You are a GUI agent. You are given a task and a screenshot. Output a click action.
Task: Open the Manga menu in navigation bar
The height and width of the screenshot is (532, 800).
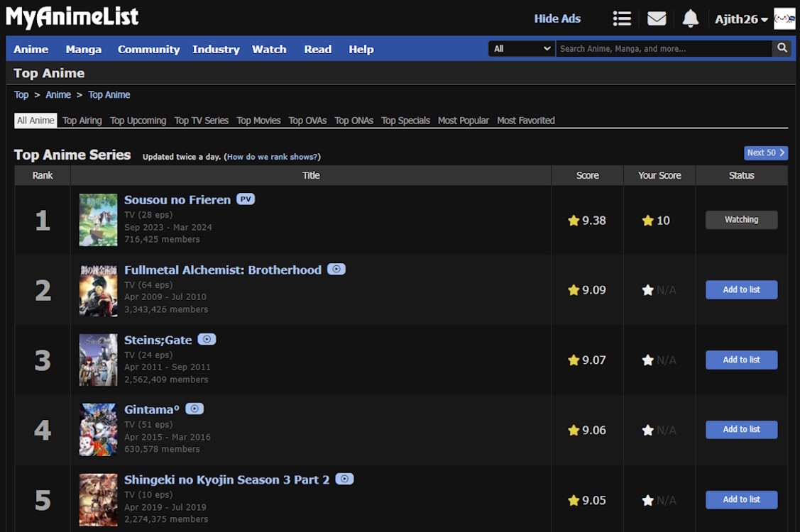pos(84,49)
